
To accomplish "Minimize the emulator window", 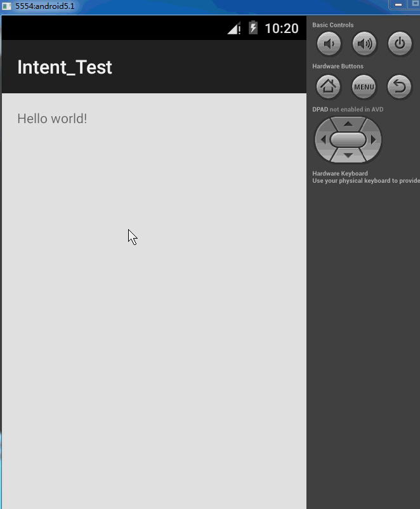I will pos(398,4).
